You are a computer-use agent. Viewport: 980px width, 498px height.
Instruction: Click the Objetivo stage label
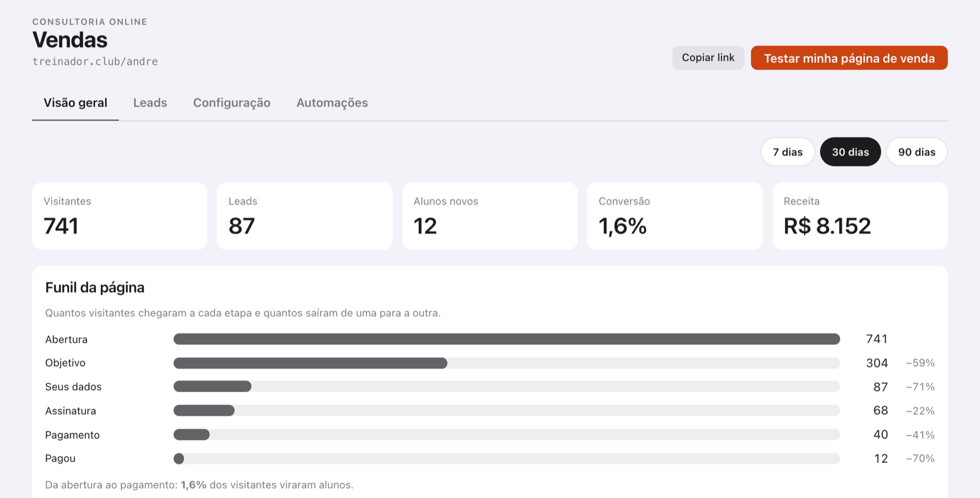[x=65, y=363]
